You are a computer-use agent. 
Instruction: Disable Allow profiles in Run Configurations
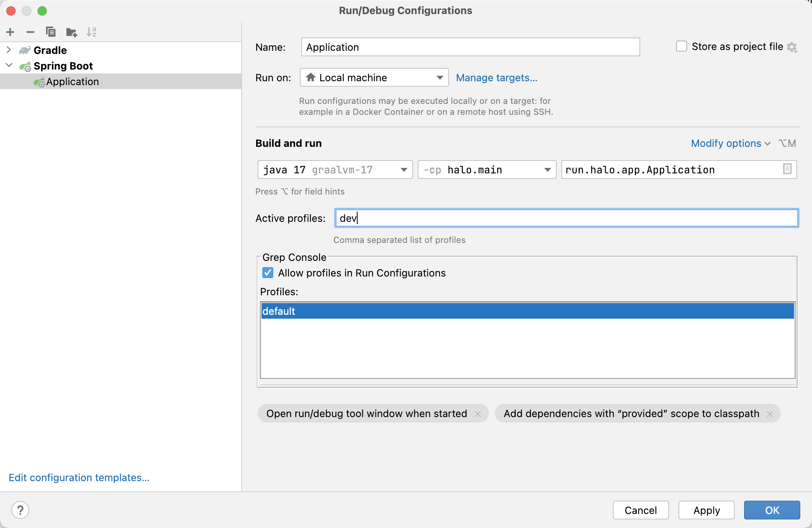[x=268, y=273]
